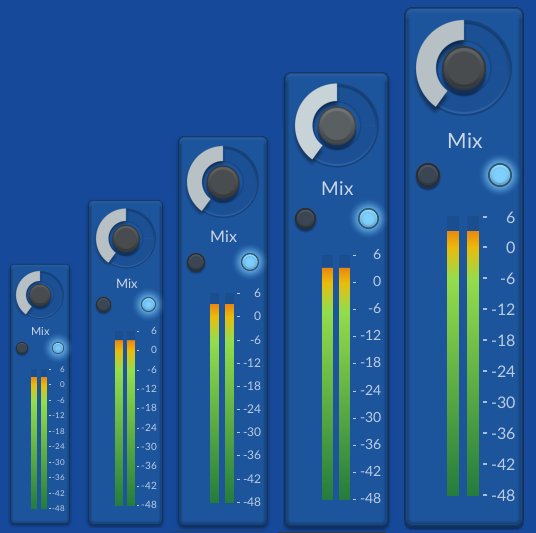Image resolution: width=536 pixels, height=533 pixels.
Task: Disable the glowing blue button on the smallest strip
Action: (x=58, y=348)
